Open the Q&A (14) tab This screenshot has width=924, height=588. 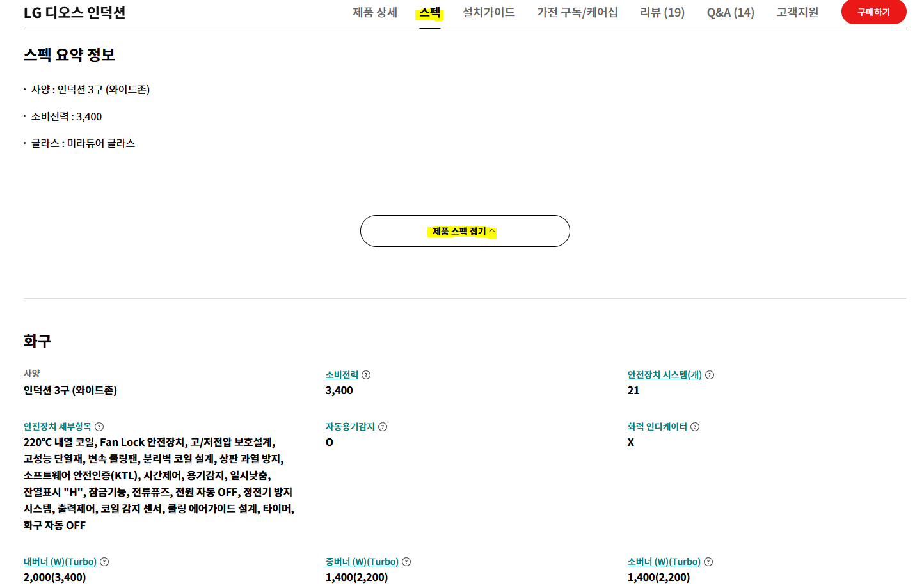(x=731, y=12)
